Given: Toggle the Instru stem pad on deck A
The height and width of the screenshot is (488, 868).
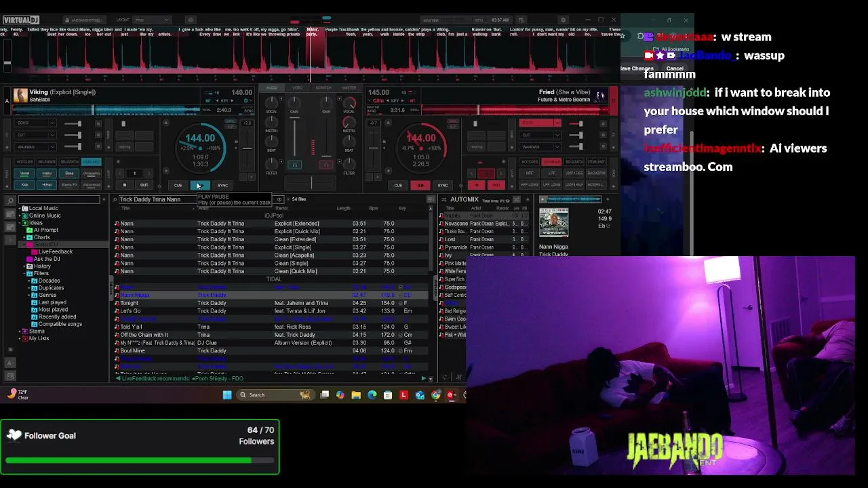Looking at the screenshot, I should coord(47,174).
